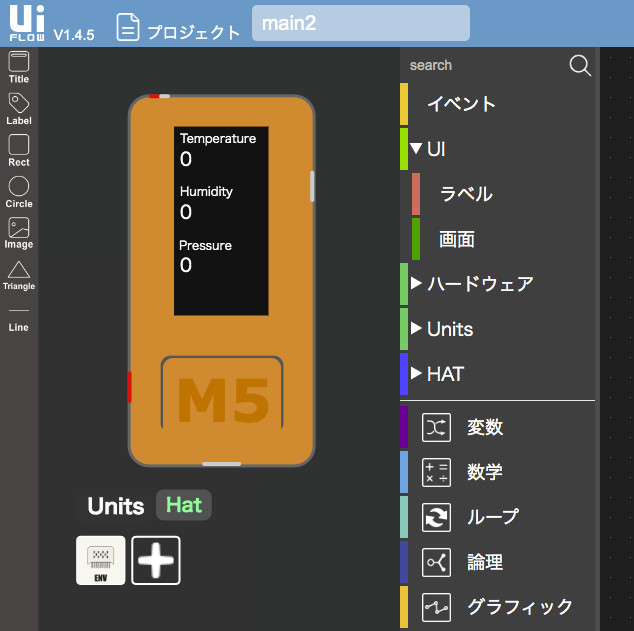Select the Title widget tool
634x631 pixels.
18,66
